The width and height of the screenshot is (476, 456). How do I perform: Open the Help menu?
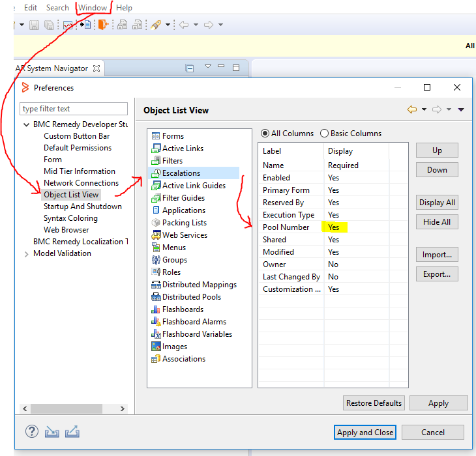coord(124,8)
